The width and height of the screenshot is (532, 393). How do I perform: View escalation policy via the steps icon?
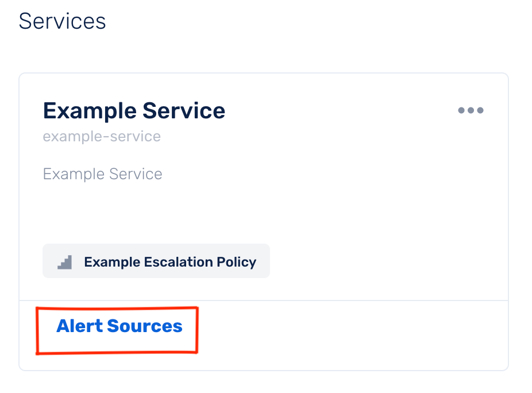pos(64,263)
